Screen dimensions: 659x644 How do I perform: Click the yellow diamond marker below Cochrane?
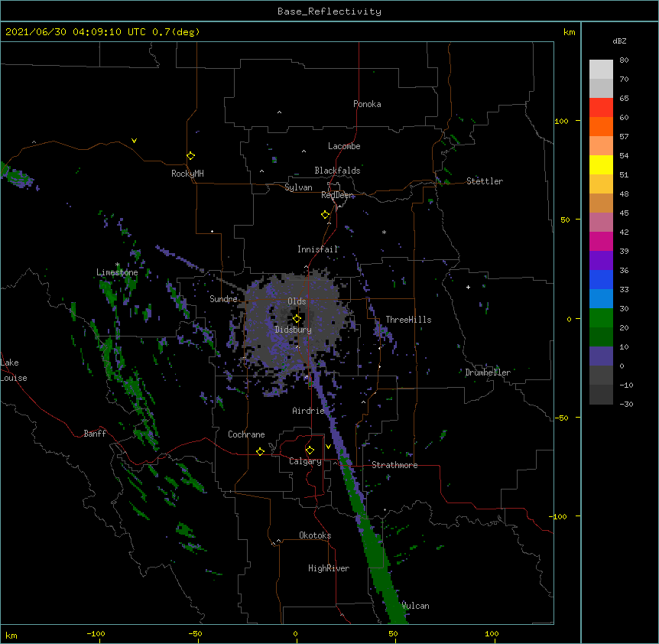pyautogui.click(x=260, y=451)
